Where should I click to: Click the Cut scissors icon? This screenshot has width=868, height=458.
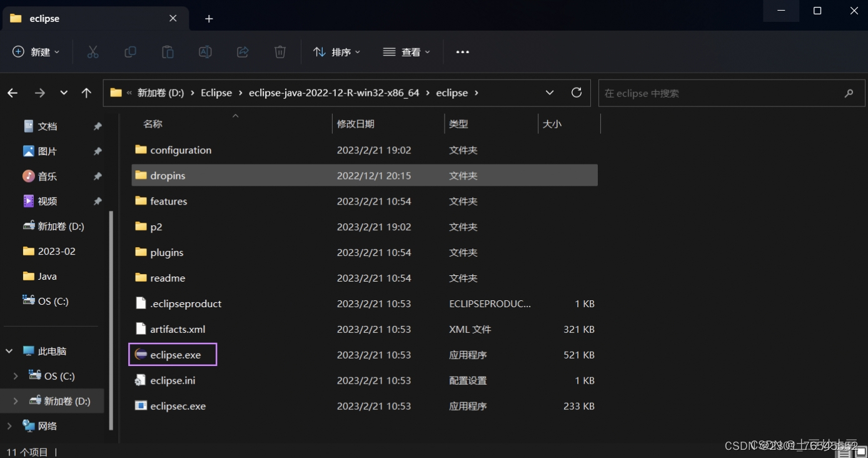point(93,52)
